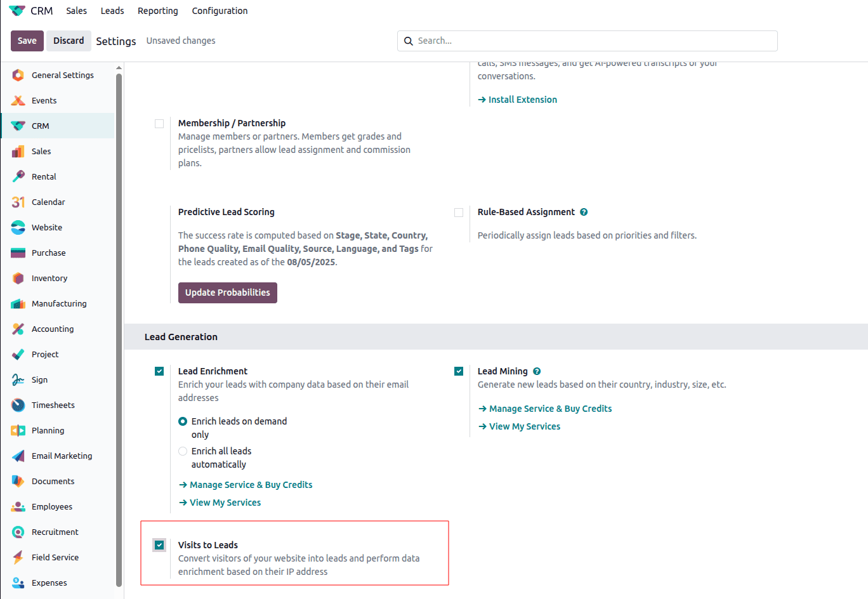Image resolution: width=868 pixels, height=599 pixels.
Task: Click the Events sidebar icon
Action: tap(18, 100)
